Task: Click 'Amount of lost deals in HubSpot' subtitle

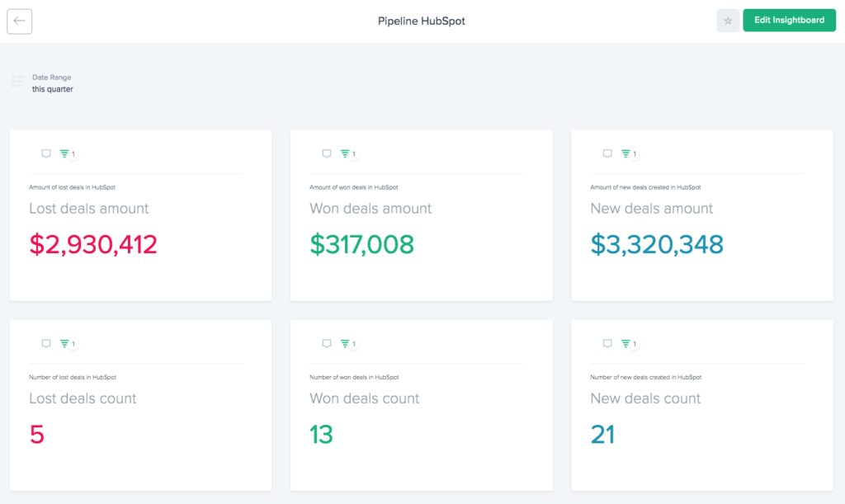Action: click(x=73, y=187)
